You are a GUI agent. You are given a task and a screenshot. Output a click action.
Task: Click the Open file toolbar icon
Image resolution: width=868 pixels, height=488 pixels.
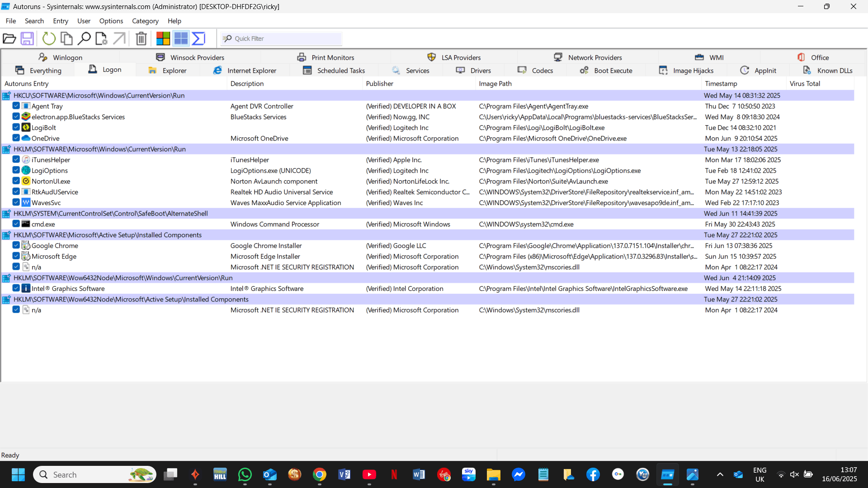coord(9,38)
